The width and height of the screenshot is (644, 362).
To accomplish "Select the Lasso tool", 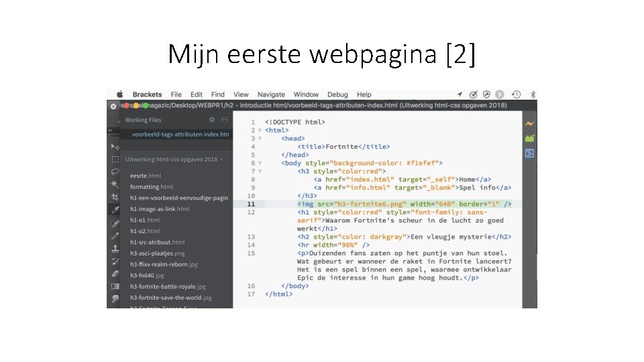I will pos(115,172).
